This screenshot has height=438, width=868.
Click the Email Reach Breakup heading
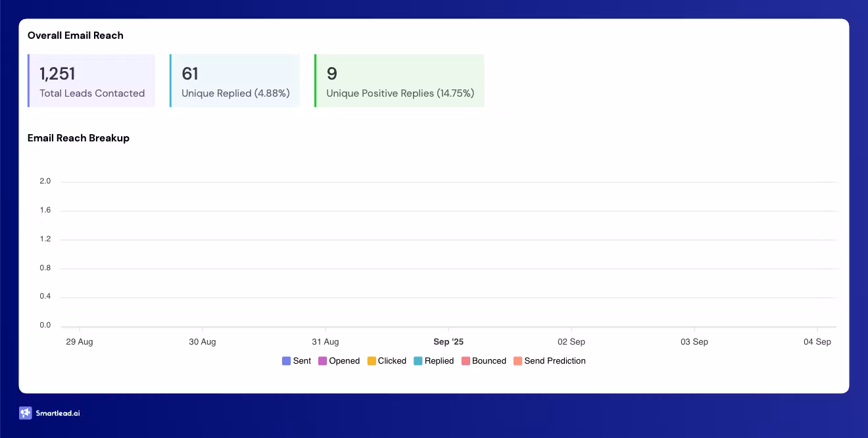click(x=78, y=138)
